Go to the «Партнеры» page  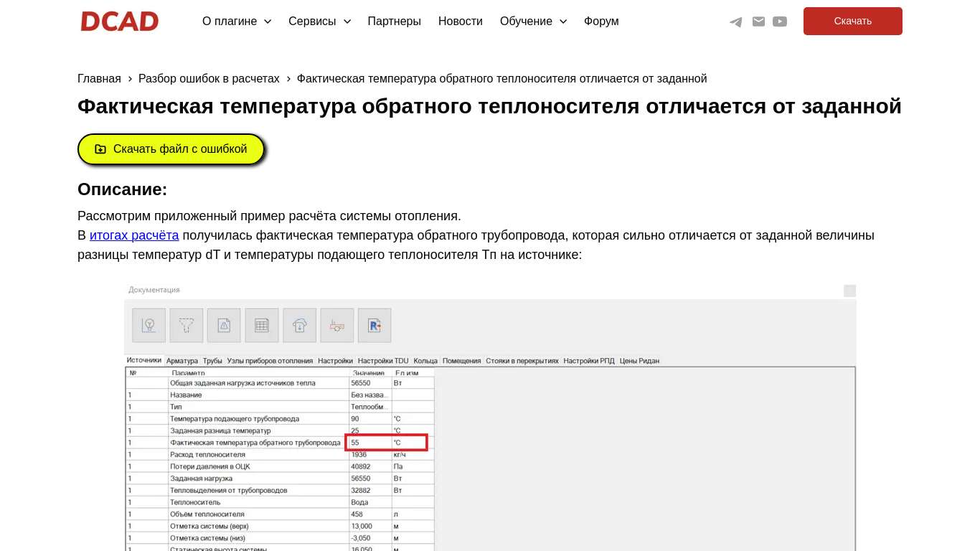pos(395,22)
